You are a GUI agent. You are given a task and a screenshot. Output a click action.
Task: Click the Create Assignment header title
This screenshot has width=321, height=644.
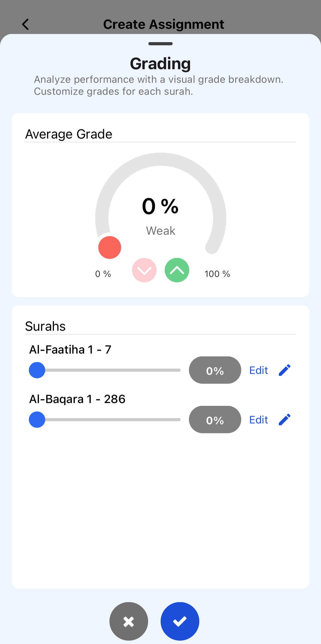point(163,24)
